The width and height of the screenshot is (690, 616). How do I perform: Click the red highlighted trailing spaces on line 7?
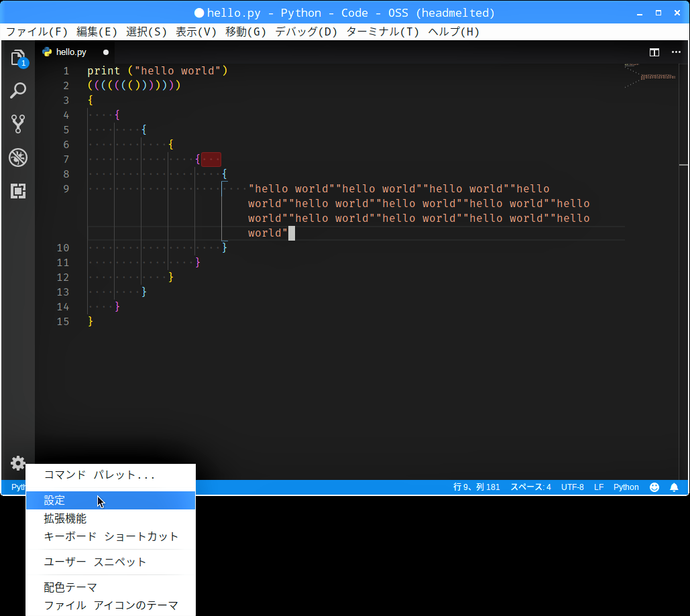tap(211, 160)
